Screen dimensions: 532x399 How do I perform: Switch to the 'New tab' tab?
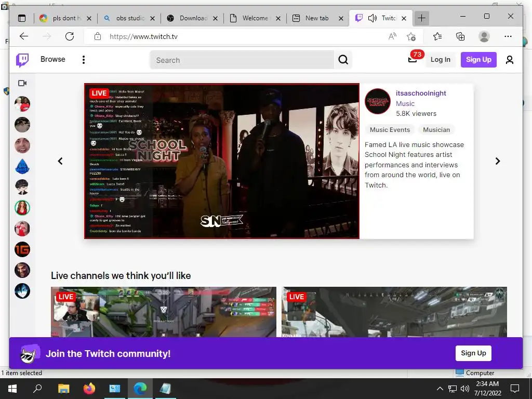click(x=317, y=18)
